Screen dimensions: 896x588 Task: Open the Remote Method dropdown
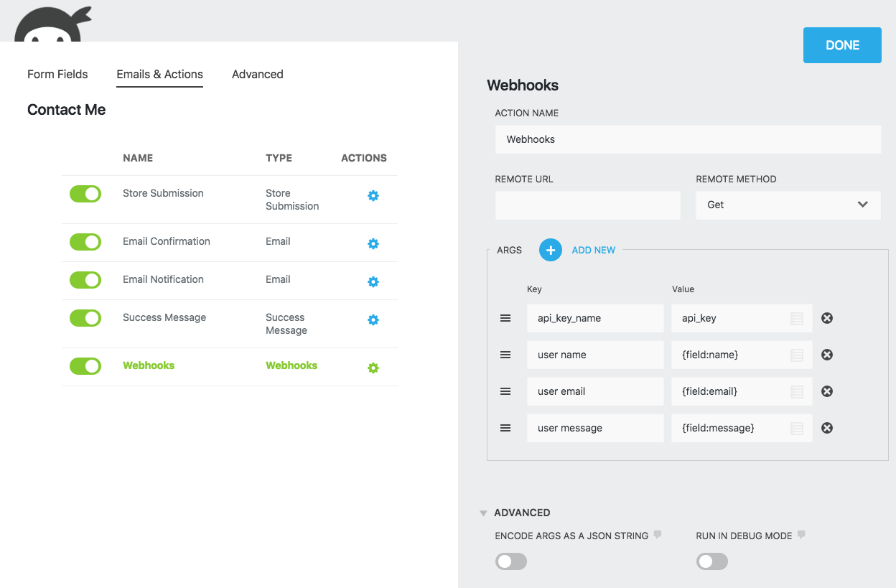(788, 205)
